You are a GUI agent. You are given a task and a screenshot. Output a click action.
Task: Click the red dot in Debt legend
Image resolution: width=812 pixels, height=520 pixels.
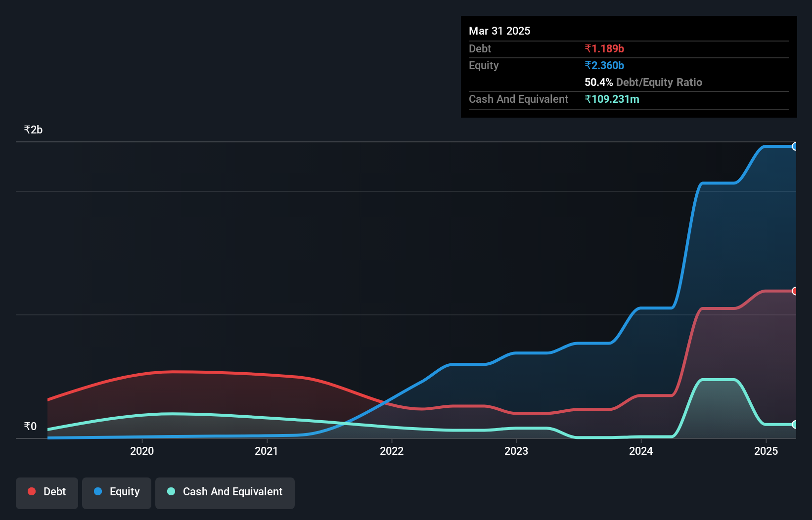point(32,491)
